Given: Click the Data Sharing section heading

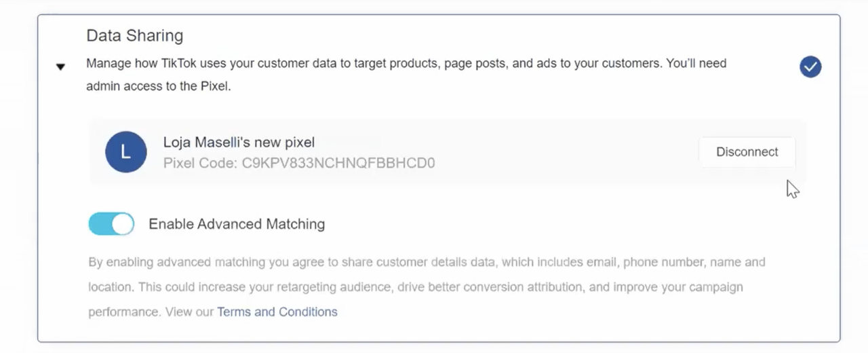Looking at the screenshot, I should (x=135, y=35).
